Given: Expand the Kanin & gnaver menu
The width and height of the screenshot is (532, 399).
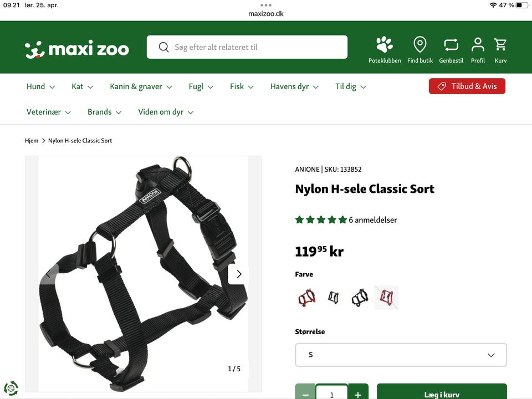Looking at the screenshot, I should tap(141, 86).
